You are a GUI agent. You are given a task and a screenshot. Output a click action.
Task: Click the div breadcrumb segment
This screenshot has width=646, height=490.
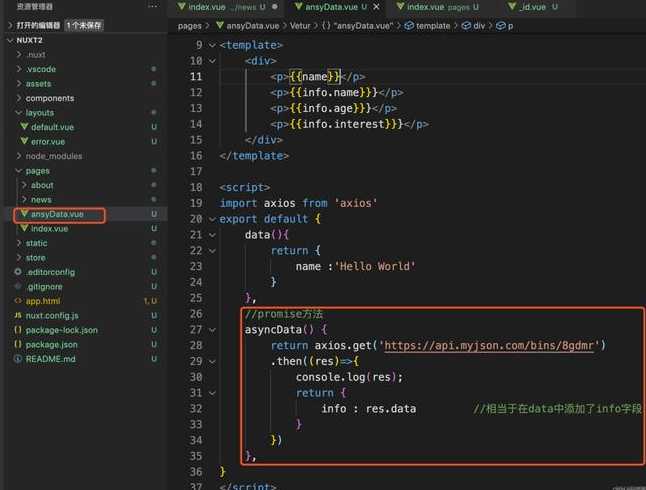point(473,26)
